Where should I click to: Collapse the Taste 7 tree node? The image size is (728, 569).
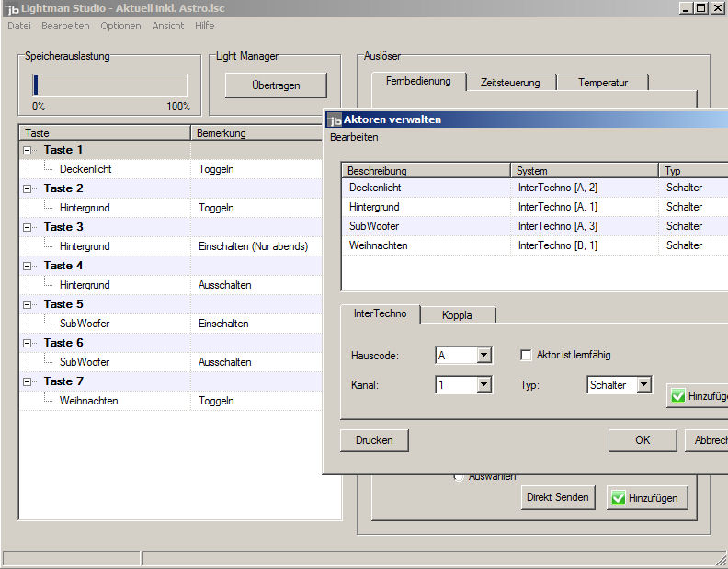click(x=28, y=381)
